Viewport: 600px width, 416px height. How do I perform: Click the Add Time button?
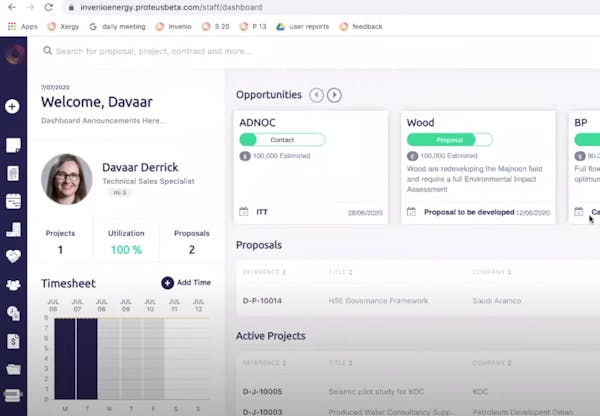[x=186, y=283]
